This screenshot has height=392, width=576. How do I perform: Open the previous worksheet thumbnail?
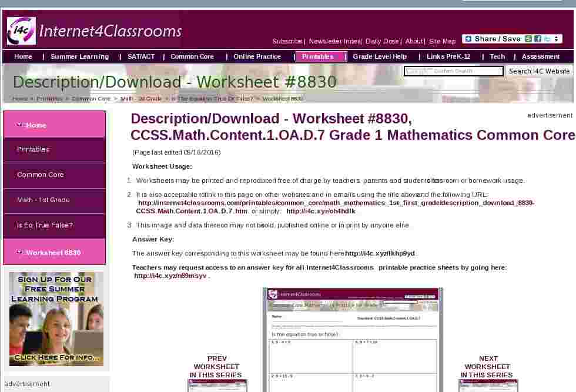pyautogui.click(x=217, y=386)
